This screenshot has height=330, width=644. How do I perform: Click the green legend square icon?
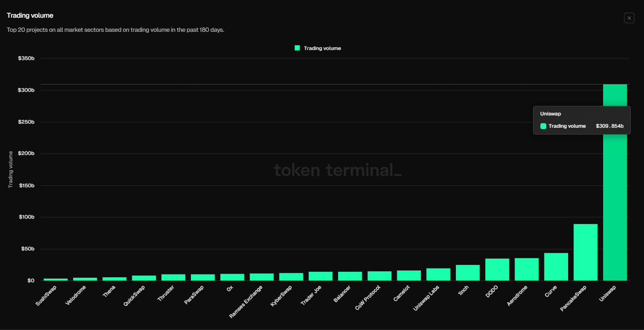coord(298,48)
